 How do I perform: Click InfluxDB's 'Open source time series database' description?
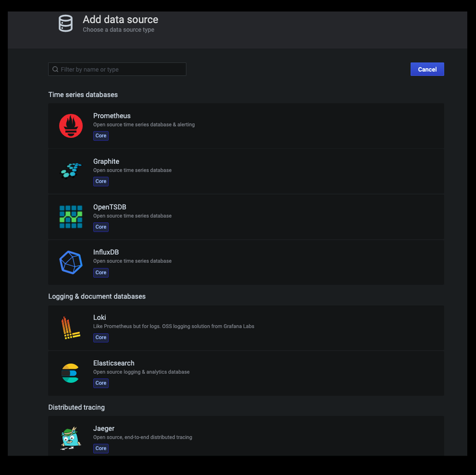(132, 261)
